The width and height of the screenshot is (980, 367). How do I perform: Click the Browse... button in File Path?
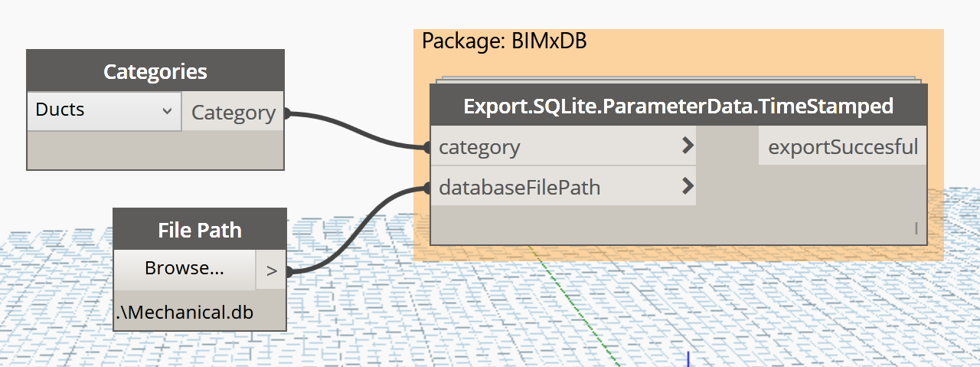click(184, 269)
